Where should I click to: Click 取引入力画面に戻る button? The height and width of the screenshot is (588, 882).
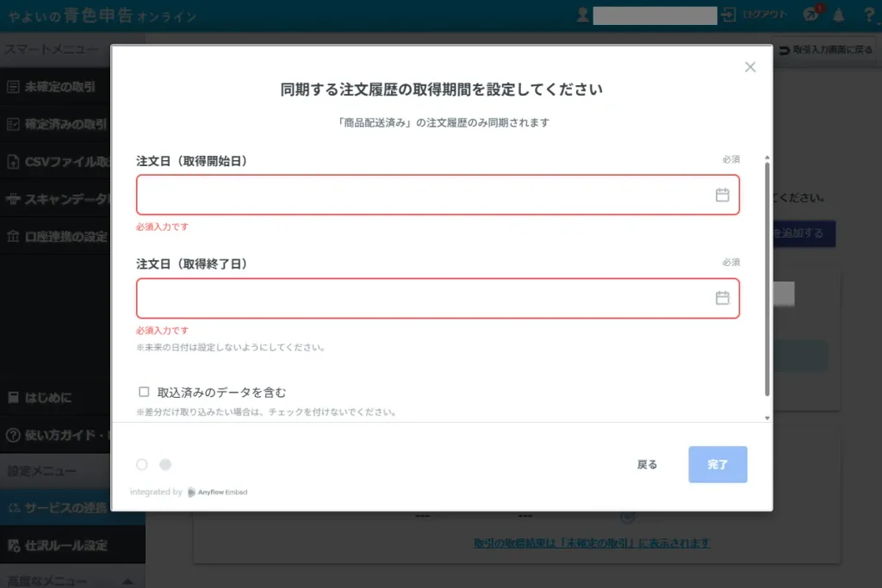pyautogui.click(x=826, y=50)
